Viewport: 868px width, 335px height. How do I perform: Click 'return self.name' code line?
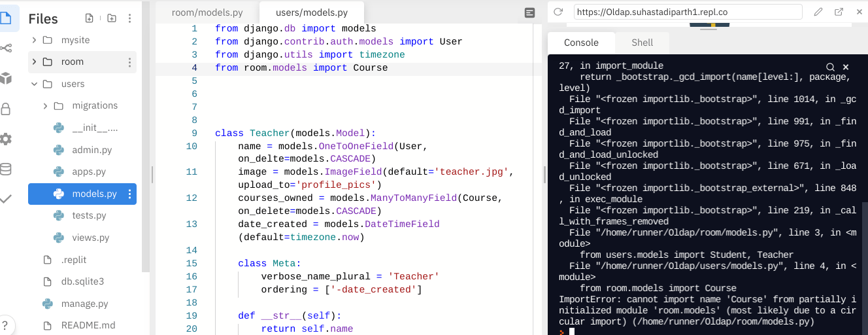click(x=307, y=328)
